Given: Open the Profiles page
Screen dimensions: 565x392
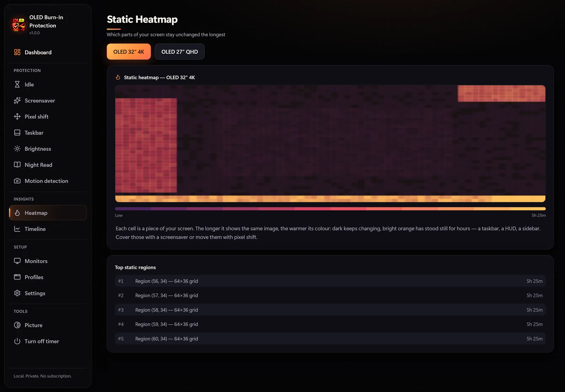Looking at the screenshot, I should pyautogui.click(x=48, y=277).
